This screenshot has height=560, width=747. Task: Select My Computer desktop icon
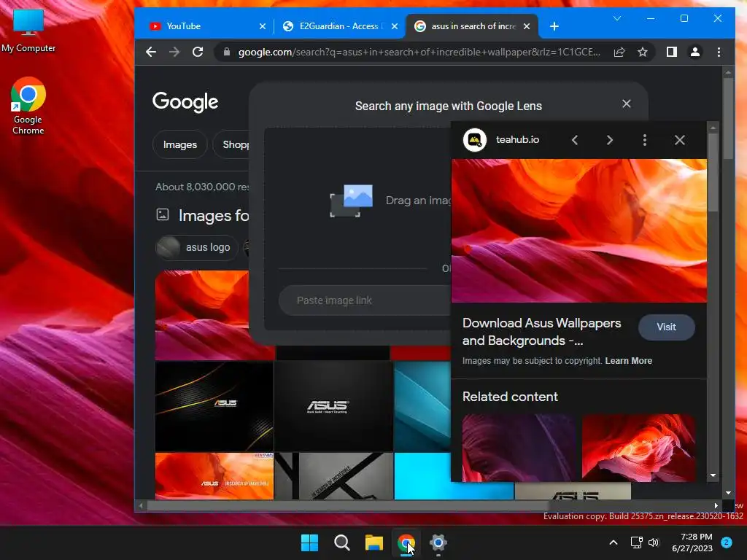(x=28, y=31)
